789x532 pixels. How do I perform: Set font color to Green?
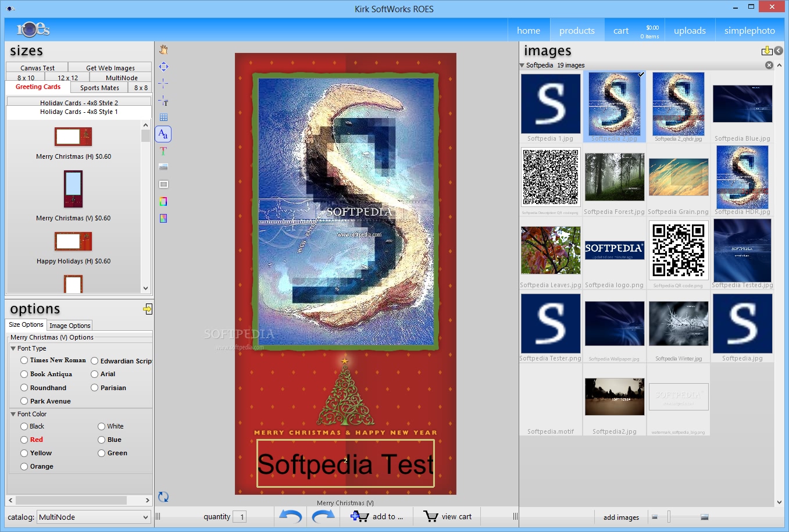tap(102, 454)
